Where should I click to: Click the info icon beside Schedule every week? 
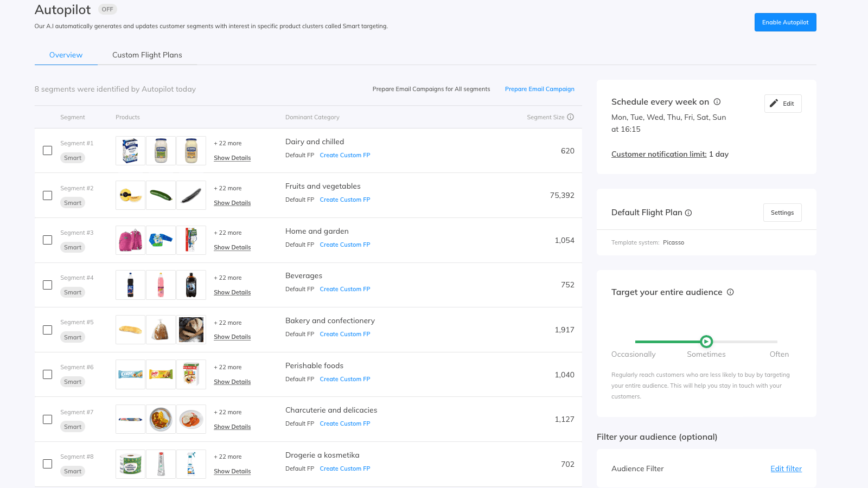click(717, 101)
